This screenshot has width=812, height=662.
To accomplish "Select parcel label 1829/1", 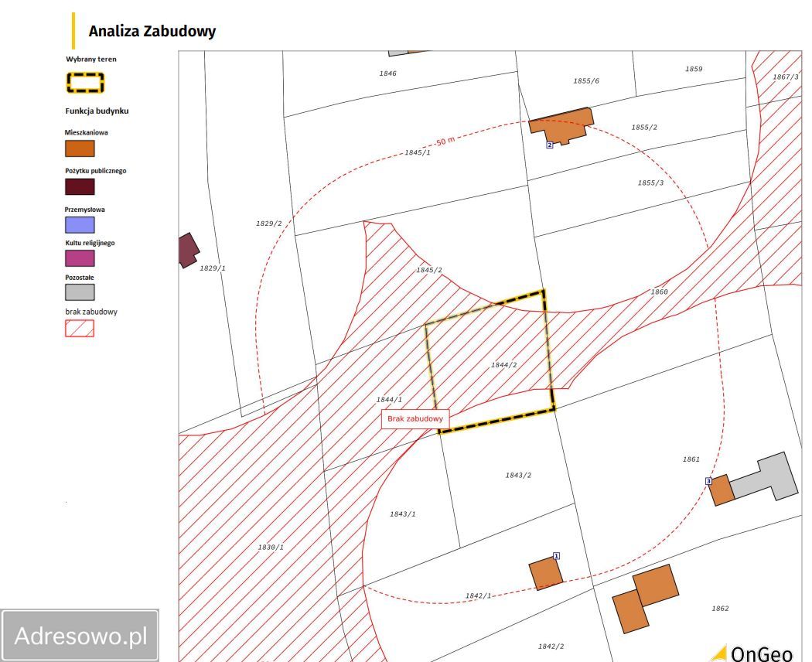I will point(213,268).
